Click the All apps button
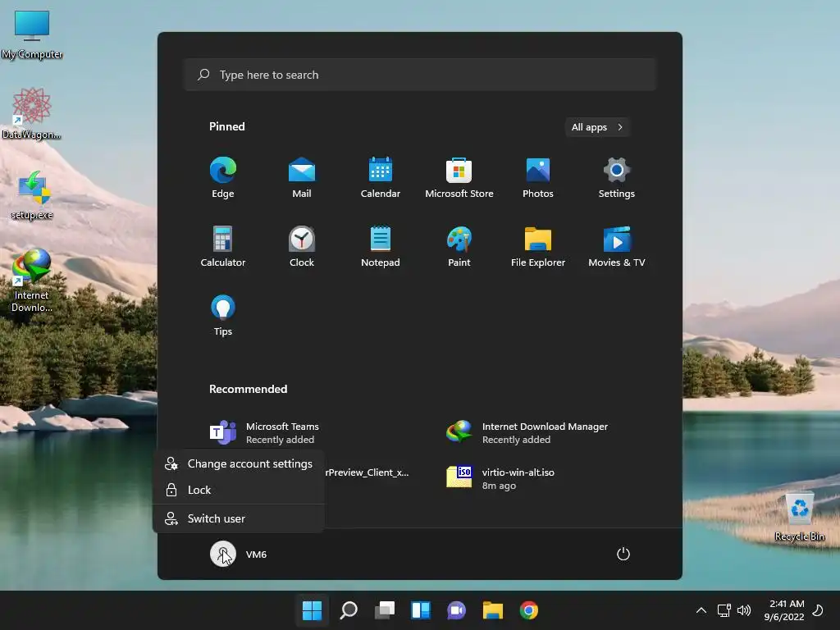 pyautogui.click(x=597, y=127)
